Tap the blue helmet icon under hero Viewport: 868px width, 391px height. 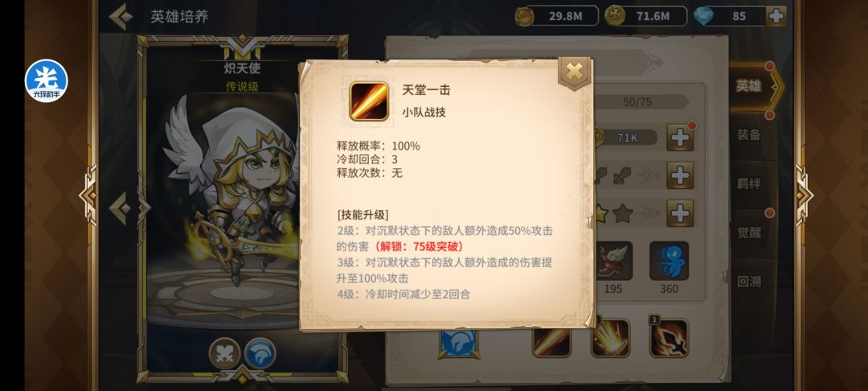pos(260,353)
